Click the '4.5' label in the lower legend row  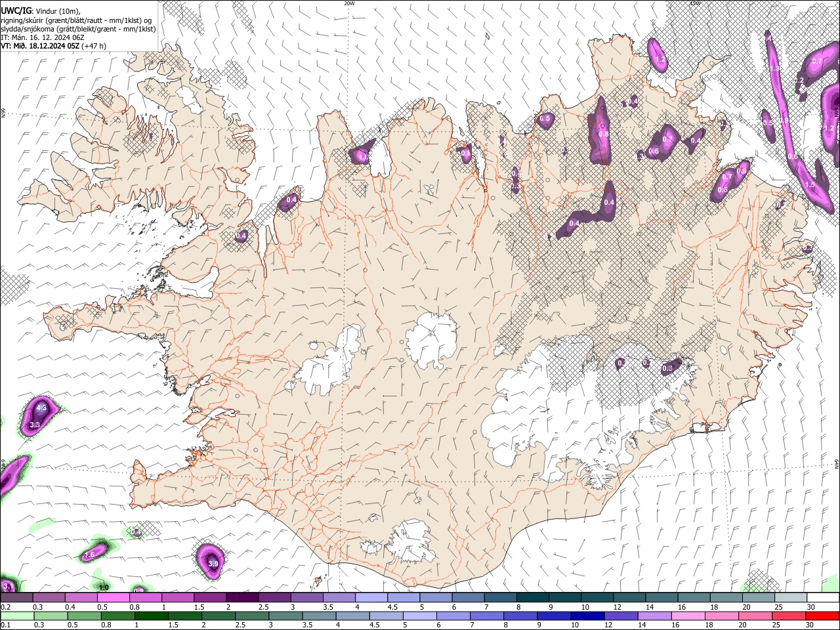pos(375,625)
